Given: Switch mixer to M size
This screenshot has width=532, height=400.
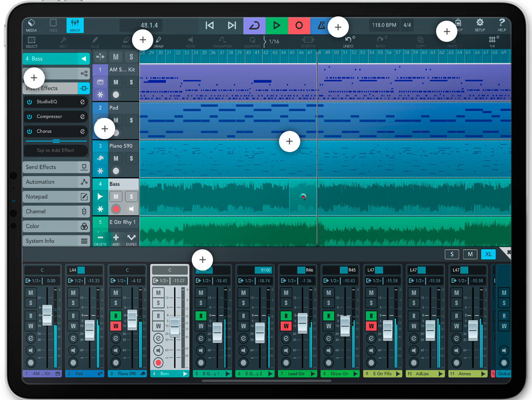Looking at the screenshot, I should pyautogui.click(x=470, y=254).
